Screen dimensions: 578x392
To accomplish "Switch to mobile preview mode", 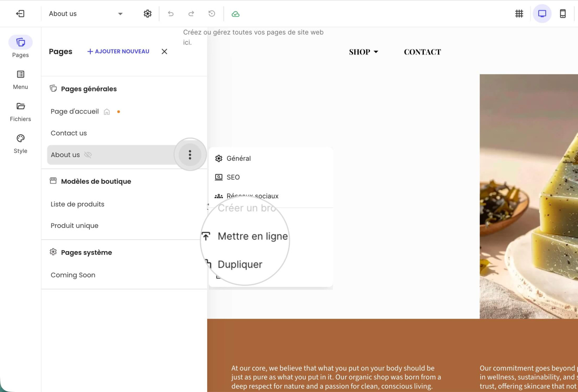I will coord(563,14).
